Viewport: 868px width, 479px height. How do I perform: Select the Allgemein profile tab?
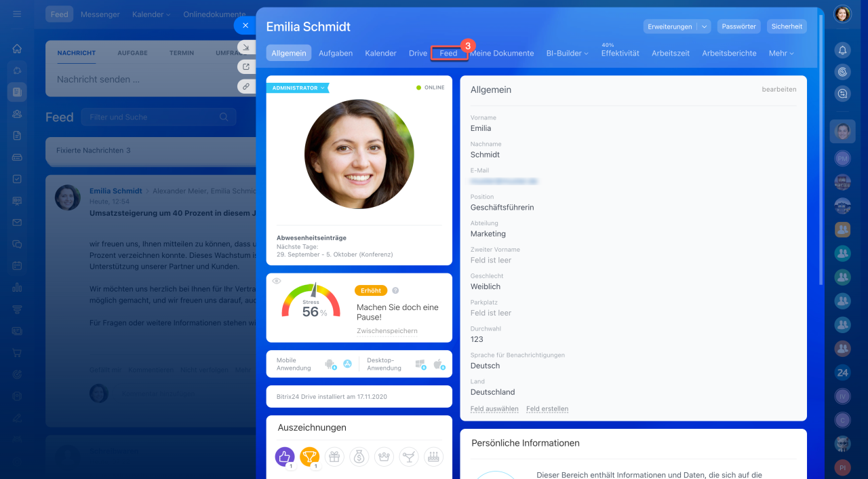[289, 53]
